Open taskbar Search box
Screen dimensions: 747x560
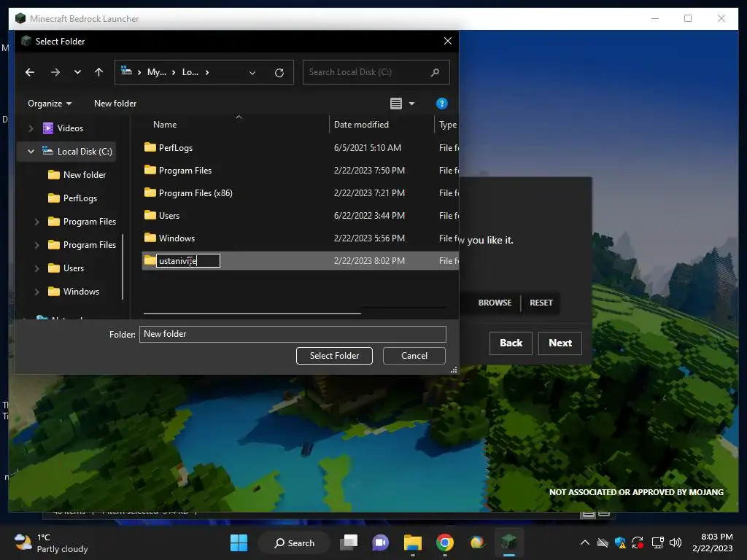295,542
